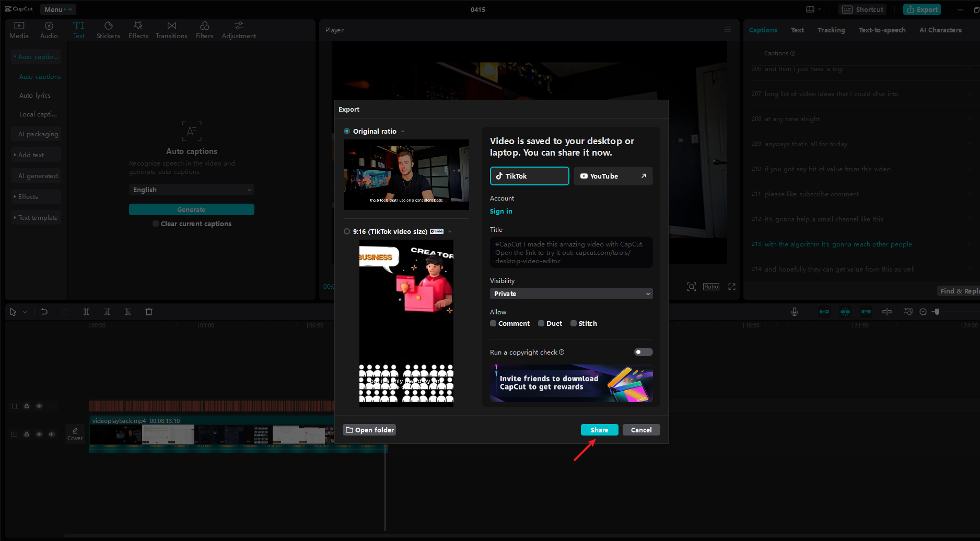The height and width of the screenshot is (541, 980).
Task: Click the Cover edit icon on the track
Action: [75, 434]
